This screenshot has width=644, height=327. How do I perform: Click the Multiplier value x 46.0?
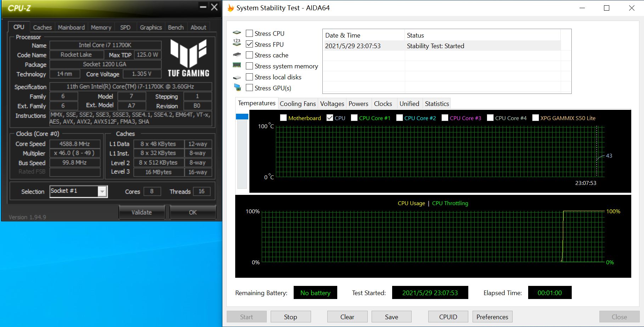pyautogui.click(x=75, y=153)
